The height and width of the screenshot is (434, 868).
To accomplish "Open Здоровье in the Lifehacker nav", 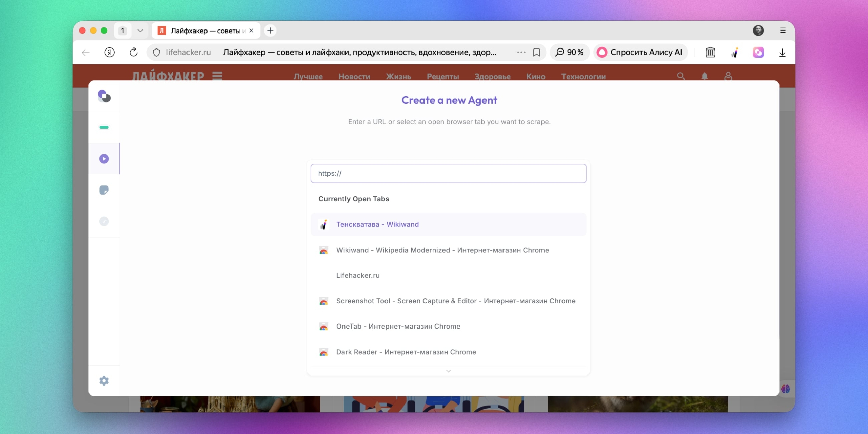I will pyautogui.click(x=492, y=76).
